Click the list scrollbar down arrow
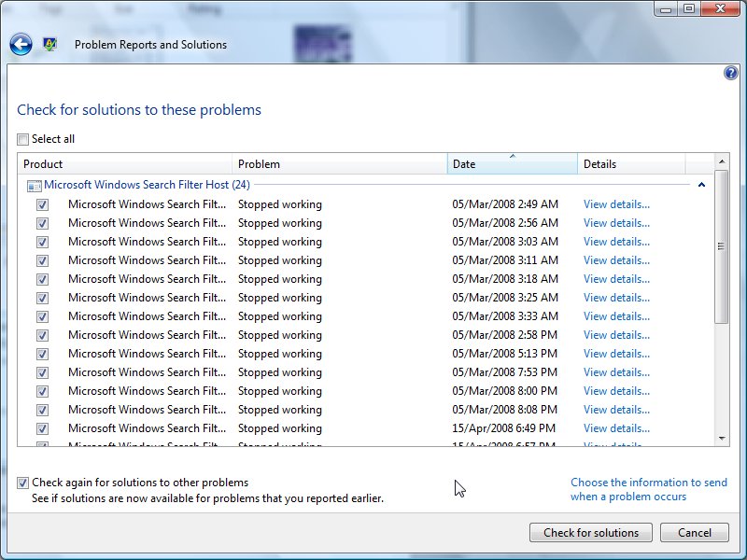Viewport: 747px width, 560px height. (722, 438)
